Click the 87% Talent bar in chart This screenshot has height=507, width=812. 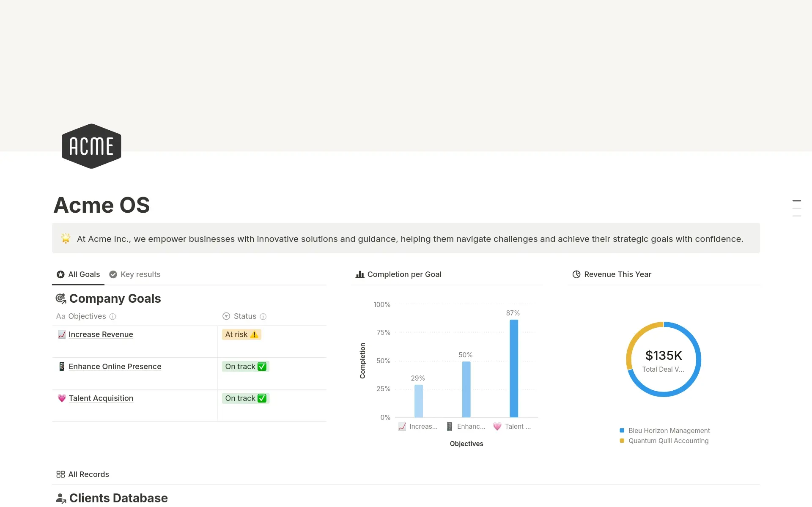pos(514,368)
